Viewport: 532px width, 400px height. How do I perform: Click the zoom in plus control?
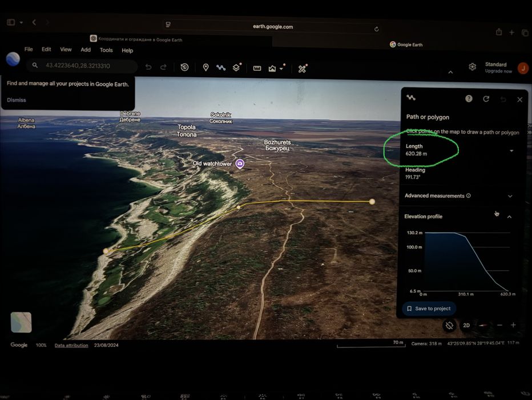click(x=513, y=325)
